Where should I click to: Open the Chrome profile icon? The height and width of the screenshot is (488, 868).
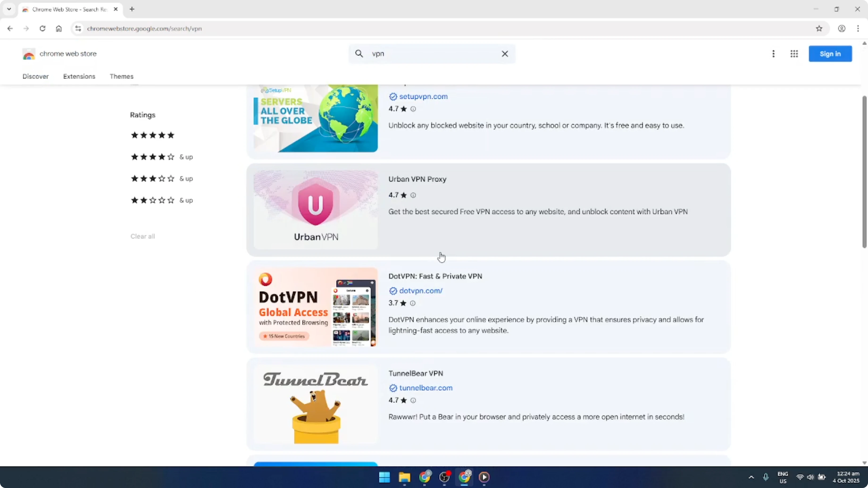coord(842,29)
